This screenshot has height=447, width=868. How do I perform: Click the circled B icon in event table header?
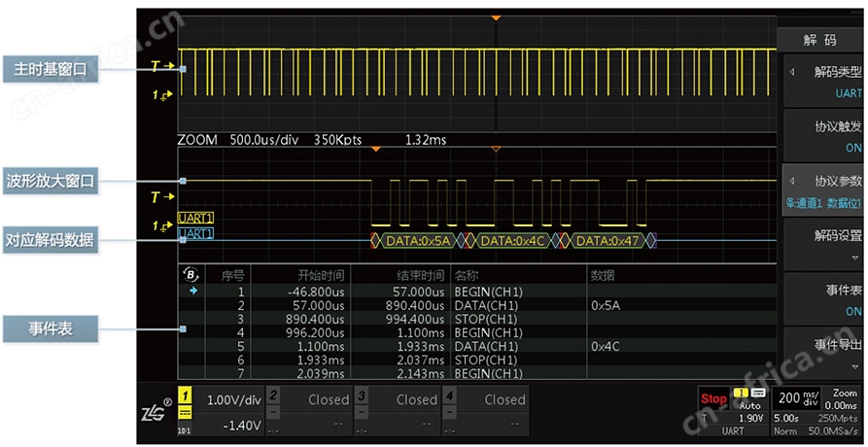click(x=191, y=274)
